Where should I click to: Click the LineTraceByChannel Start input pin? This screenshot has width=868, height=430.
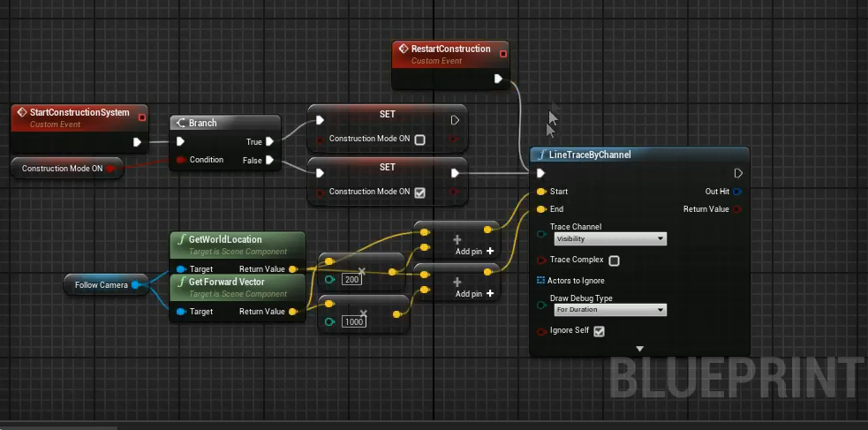[x=541, y=192]
